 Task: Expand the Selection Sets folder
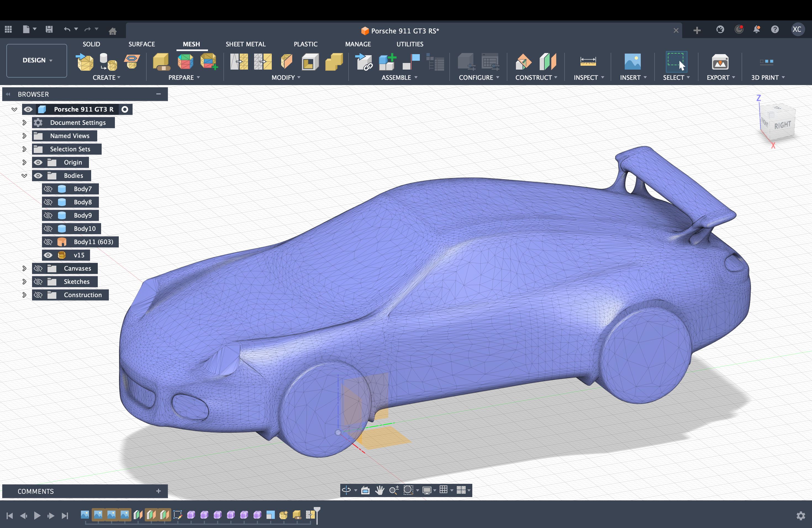[24, 149]
